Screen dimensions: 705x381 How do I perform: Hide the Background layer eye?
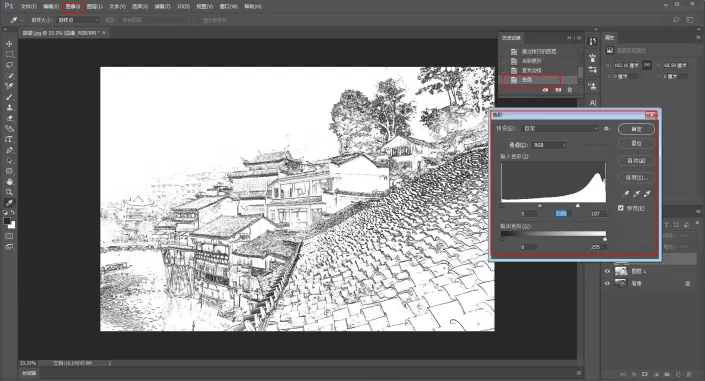(607, 283)
